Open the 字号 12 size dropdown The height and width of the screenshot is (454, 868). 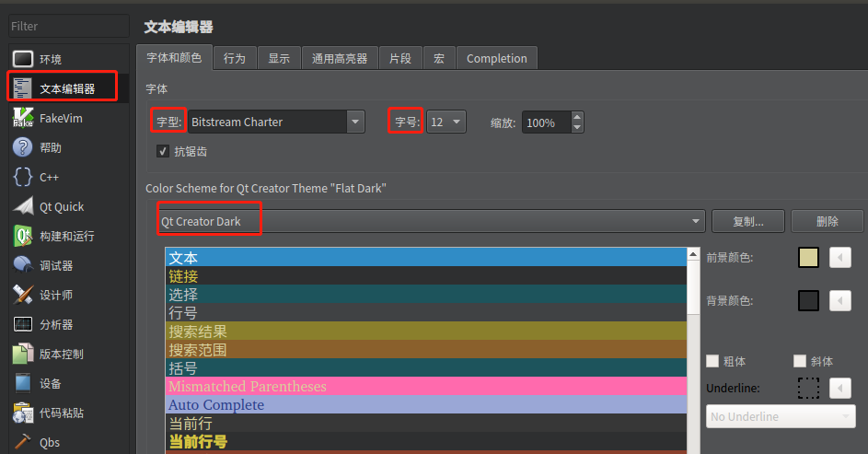click(446, 122)
